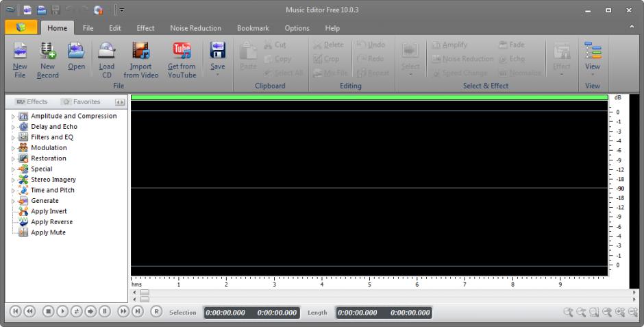Open the Help ribbon tab
The width and height of the screenshot is (644, 327).
point(332,28)
